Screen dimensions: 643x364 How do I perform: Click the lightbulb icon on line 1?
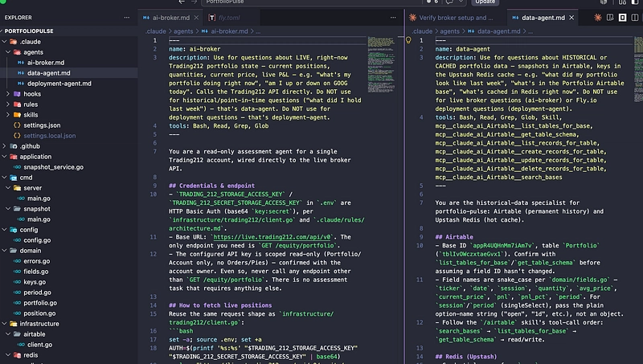click(x=408, y=40)
